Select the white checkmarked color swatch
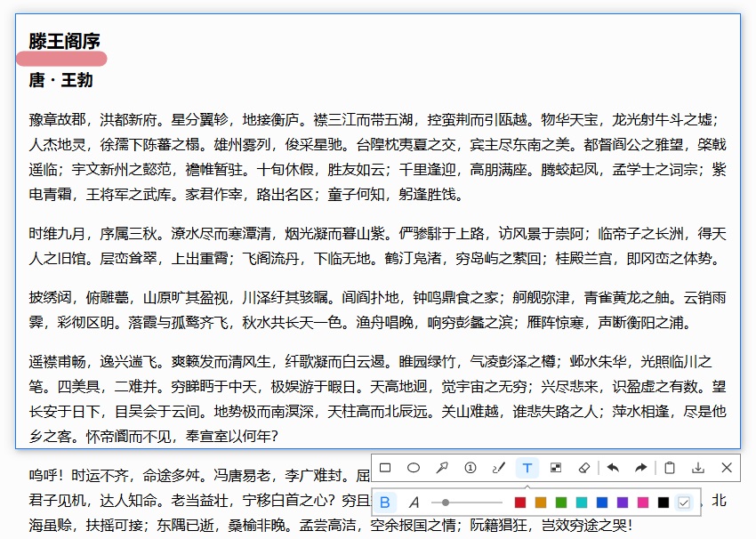756x539 pixels. click(684, 503)
